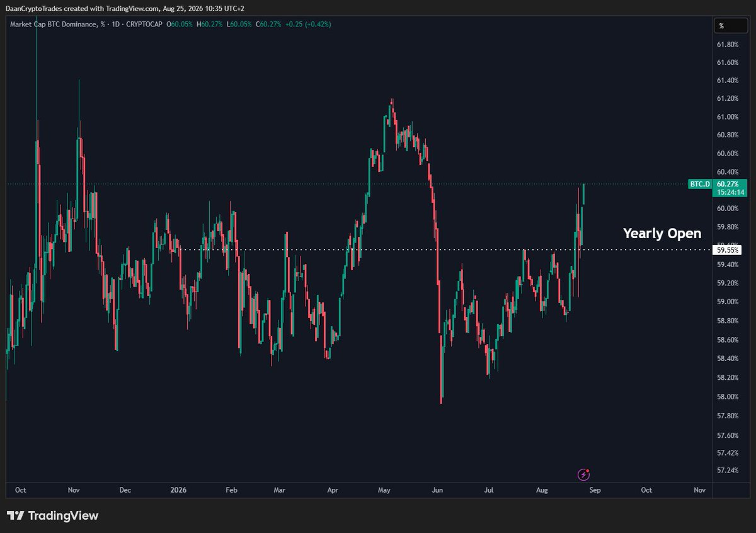This screenshot has height=533, width=756.
Task: Click the 61.80% price axis label
Action: [x=728, y=45]
